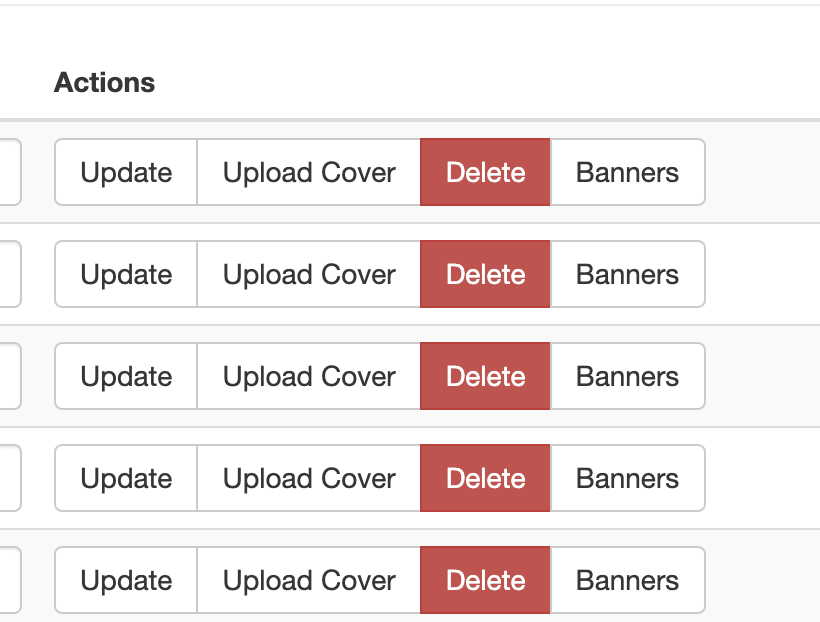Click Delete in the third row

[485, 376]
